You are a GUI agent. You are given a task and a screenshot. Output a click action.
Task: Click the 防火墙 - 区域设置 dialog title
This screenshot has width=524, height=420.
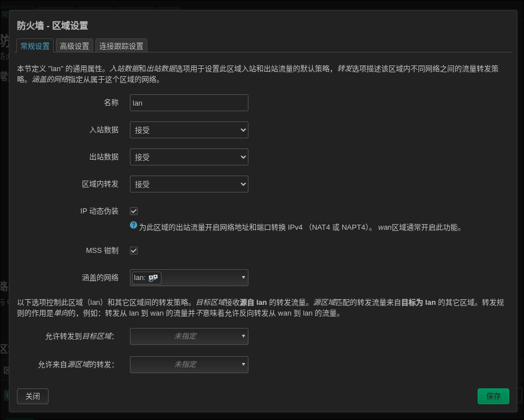[x=53, y=25]
